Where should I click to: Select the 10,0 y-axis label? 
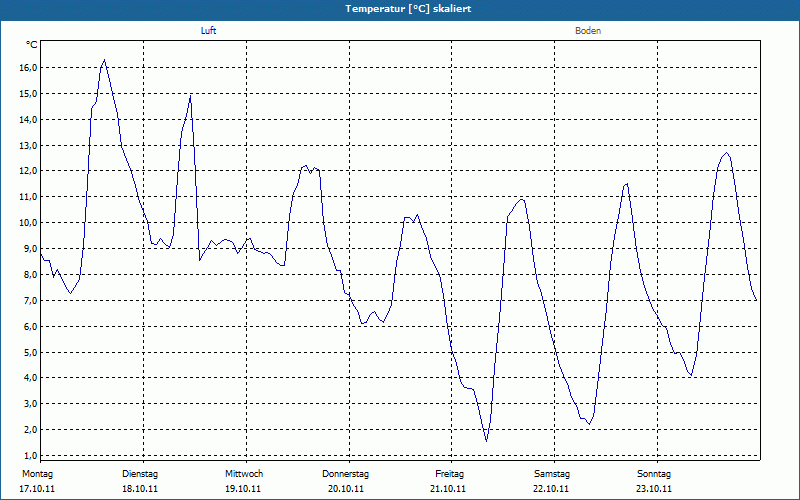29,223
